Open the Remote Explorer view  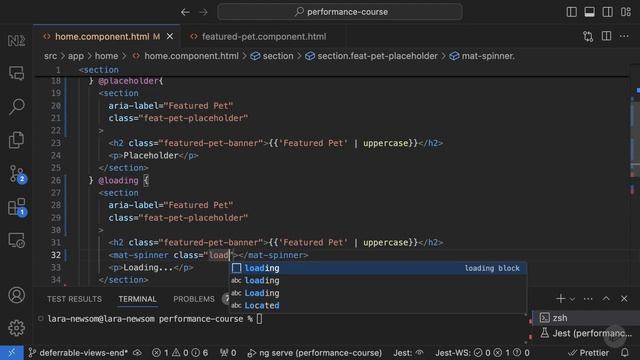tap(16, 240)
